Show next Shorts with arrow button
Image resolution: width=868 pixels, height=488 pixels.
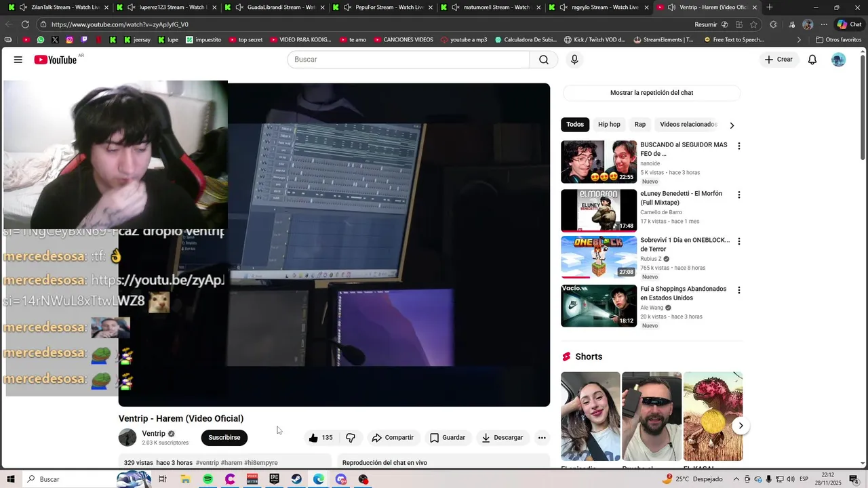(x=741, y=426)
